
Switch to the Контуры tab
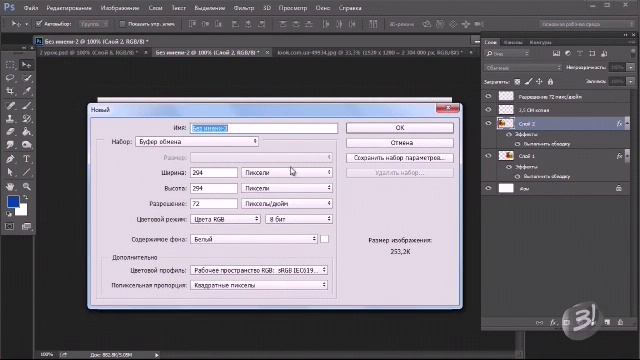[x=540, y=42]
